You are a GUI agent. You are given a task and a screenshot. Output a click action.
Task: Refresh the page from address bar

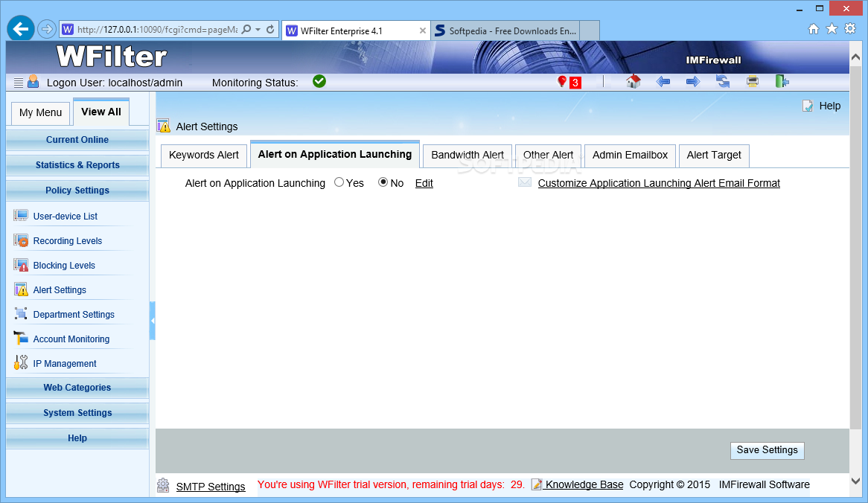[270, 29]
